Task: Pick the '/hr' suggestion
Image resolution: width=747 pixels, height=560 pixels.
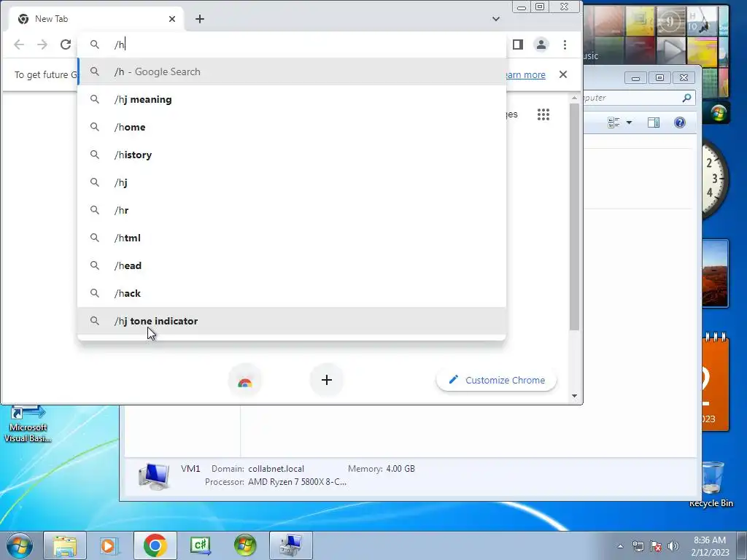Action: (x=292, y=210)
